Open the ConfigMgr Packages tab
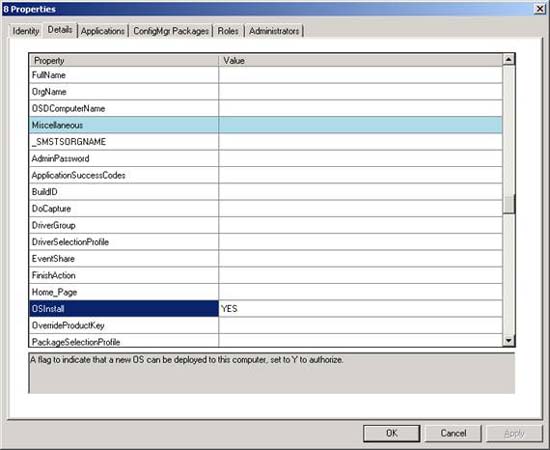550x450 pixels. click(171, 31)
